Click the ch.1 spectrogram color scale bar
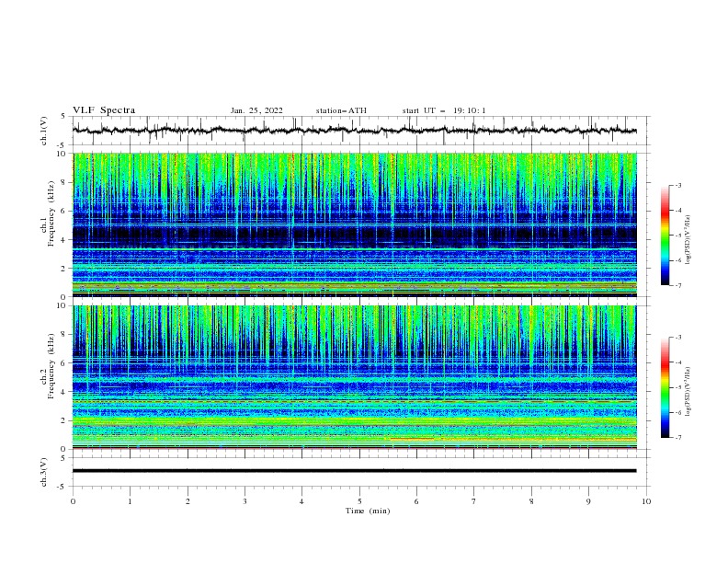 (665, 236)
